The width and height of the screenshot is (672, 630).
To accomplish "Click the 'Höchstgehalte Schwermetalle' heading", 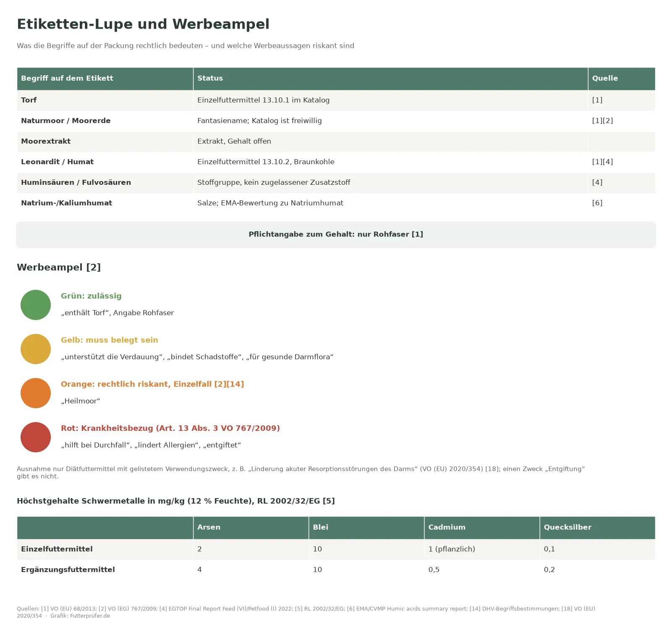I will click(x=176, y=501).
